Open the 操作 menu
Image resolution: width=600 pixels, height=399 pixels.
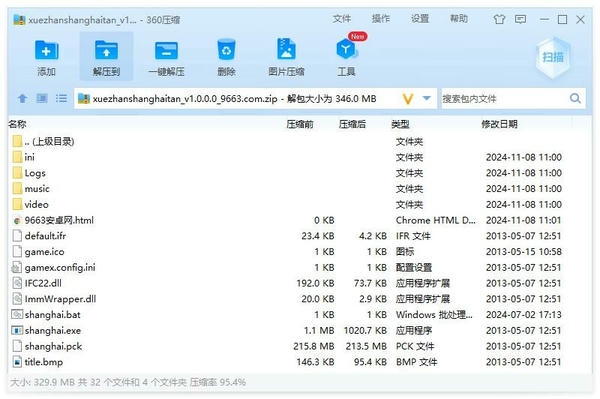pos(381,19)
